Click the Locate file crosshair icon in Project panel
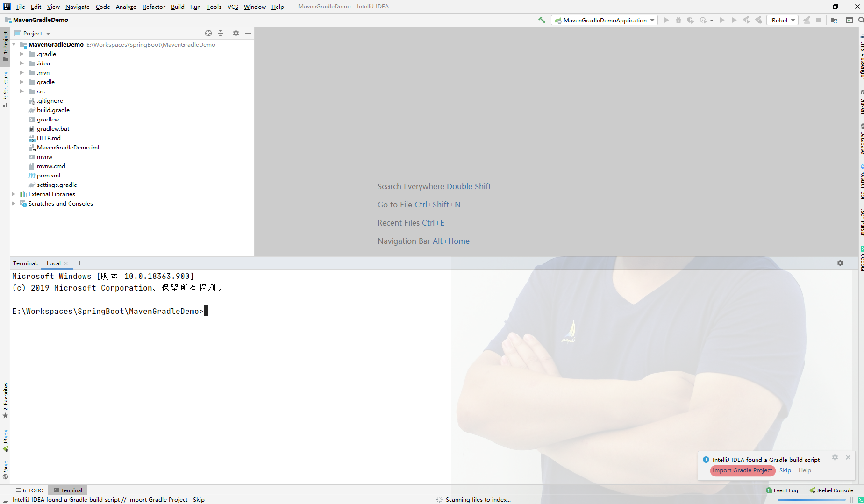This screenshot has height=504, width=864. [x=208, y=33]
